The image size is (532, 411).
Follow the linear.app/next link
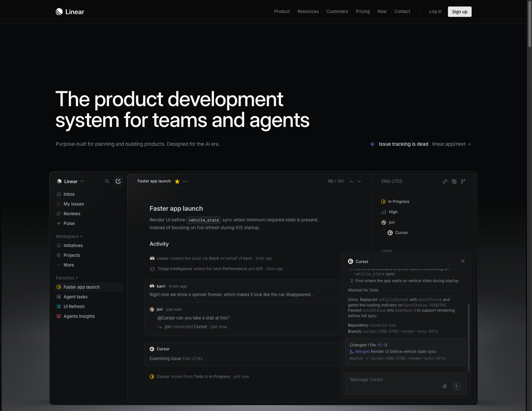click(449, 144)
